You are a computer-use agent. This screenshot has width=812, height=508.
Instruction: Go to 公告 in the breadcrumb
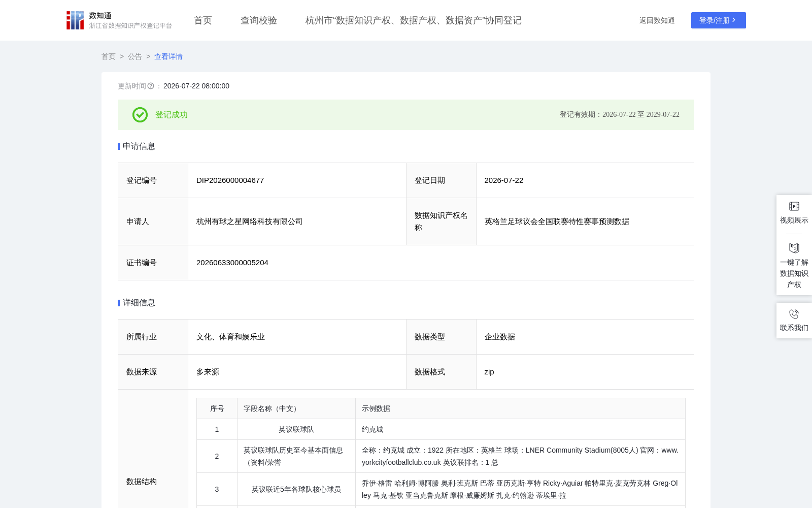point(135,56)
